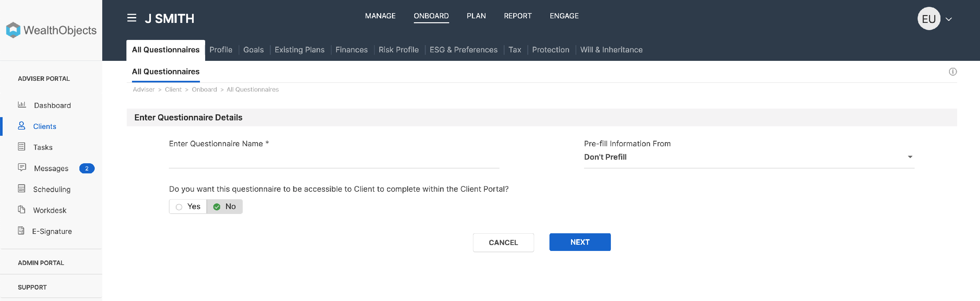The height and width of the screenshot is (301, 980).
Task: Open the REPORT top menu
Action: pyautogui.click(x=517, y=16)
